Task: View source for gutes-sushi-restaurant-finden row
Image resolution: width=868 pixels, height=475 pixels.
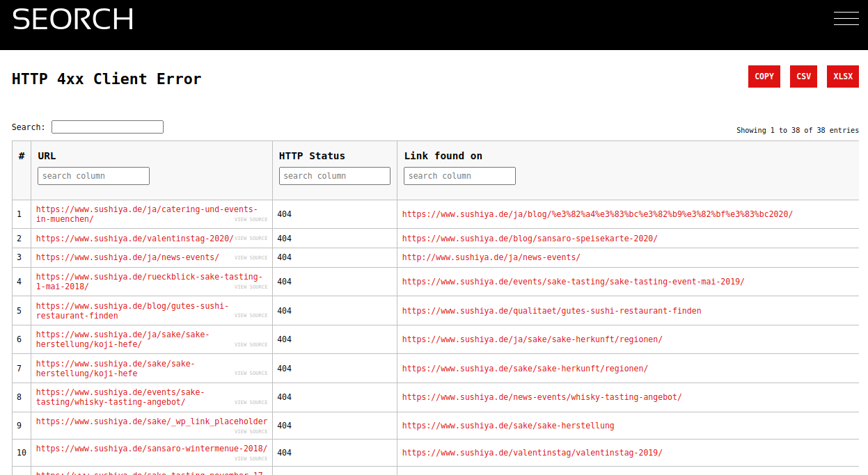Action: click(x=251, y=316)
